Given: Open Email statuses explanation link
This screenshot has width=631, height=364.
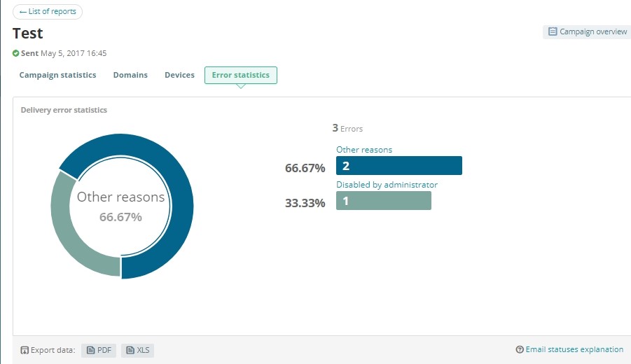Looking at the screenshot, I should pos(574,349).
